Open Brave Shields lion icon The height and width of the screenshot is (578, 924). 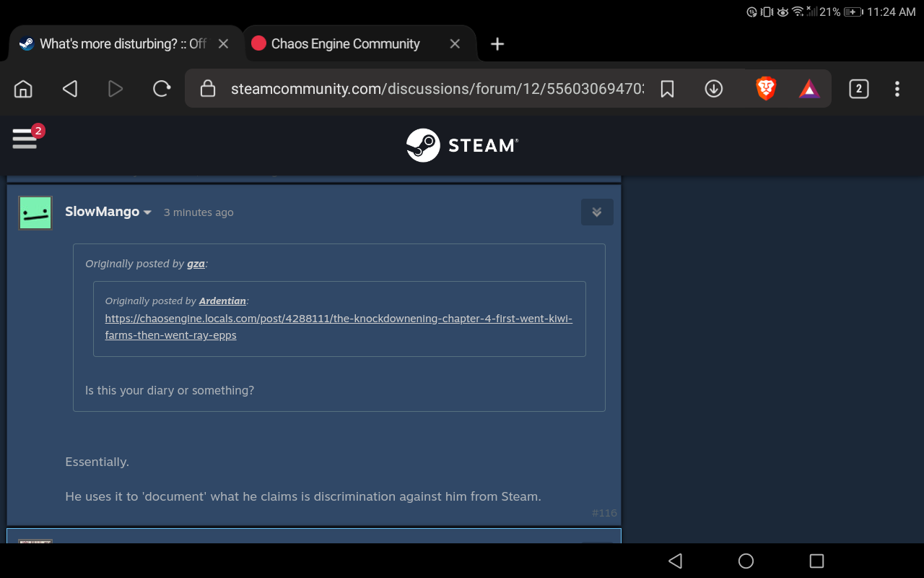point(766,89)
